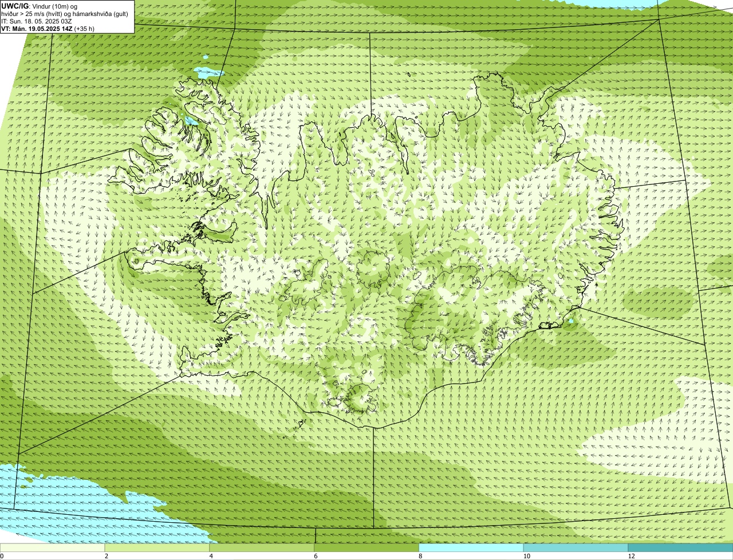Click the 'VT: Mán. 19.05.2025 14Z' valid time
This screenshot has width=733, height=560.
point(37,28)
